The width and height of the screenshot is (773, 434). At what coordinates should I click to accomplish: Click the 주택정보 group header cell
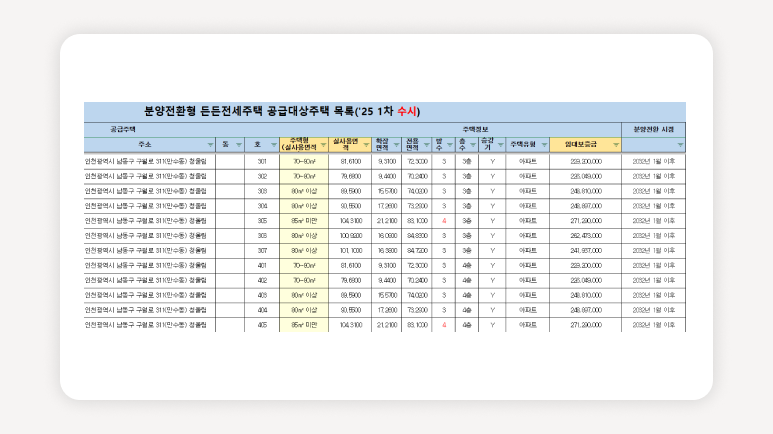point(475,129)
